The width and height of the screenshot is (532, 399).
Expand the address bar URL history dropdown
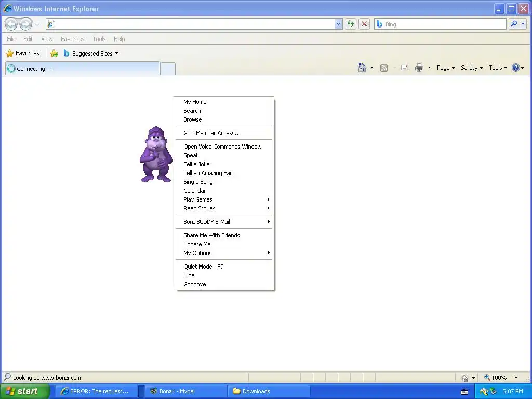[338, 24]
